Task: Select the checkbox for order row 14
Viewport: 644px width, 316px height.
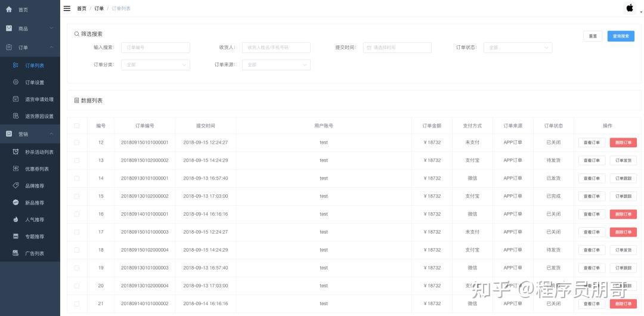Action: pos(77,178)
